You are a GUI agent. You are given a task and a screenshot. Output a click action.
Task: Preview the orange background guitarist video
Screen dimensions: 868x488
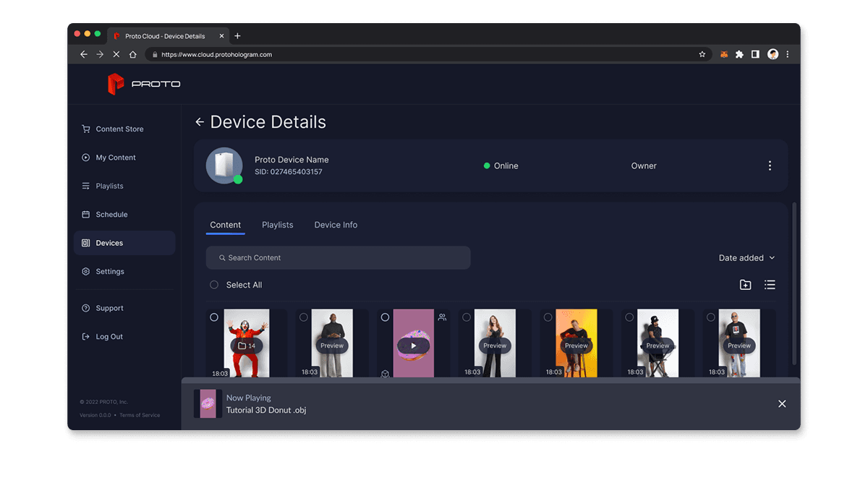coord(576,346)
